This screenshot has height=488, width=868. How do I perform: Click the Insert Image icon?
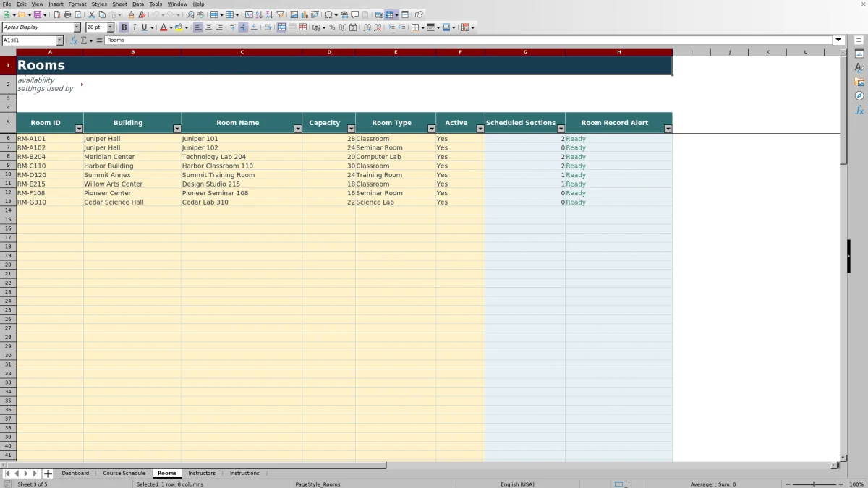tap(294, 14)
